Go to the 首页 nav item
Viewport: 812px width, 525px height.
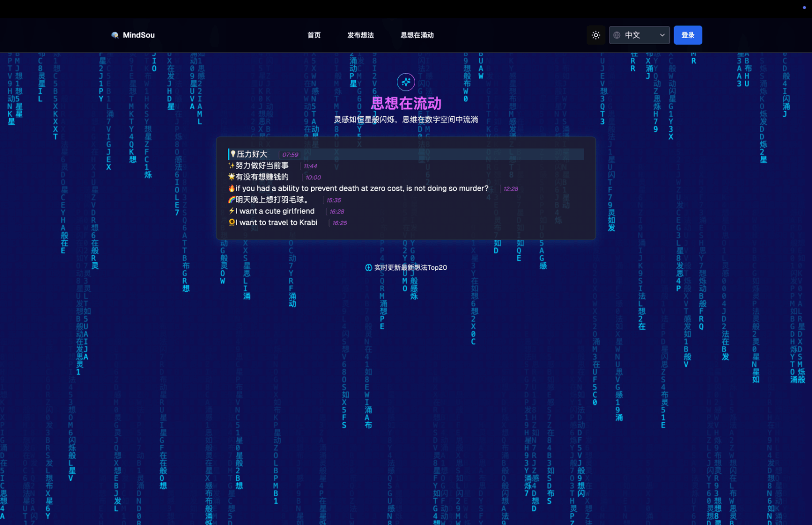(x=314, y=35)
